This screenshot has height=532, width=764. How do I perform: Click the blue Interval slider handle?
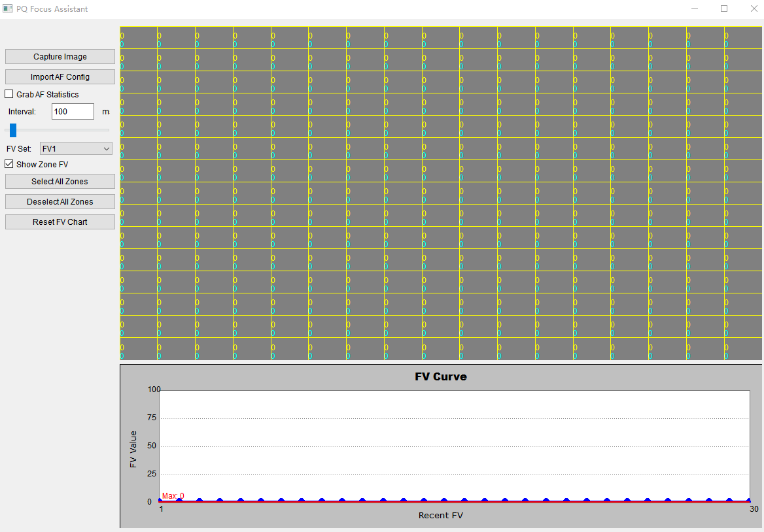coord(13,130)
